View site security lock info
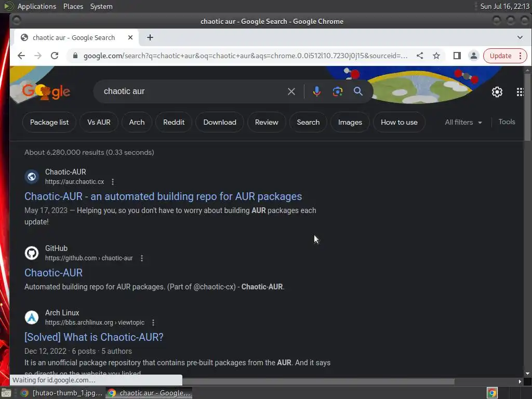Image resolution: width=532 pixels, height=399 pixels. pyautogui.click(x=75, y=56)
